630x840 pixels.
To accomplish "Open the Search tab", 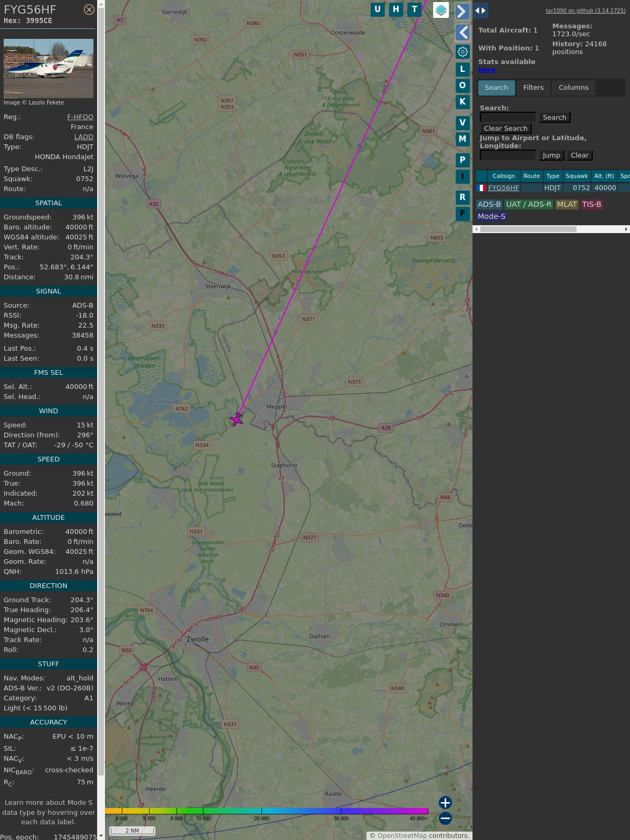I will click(496, 88).
